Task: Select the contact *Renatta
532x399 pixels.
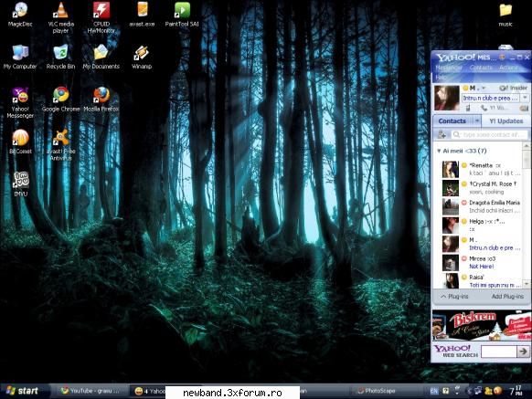Action: [481, 169]
